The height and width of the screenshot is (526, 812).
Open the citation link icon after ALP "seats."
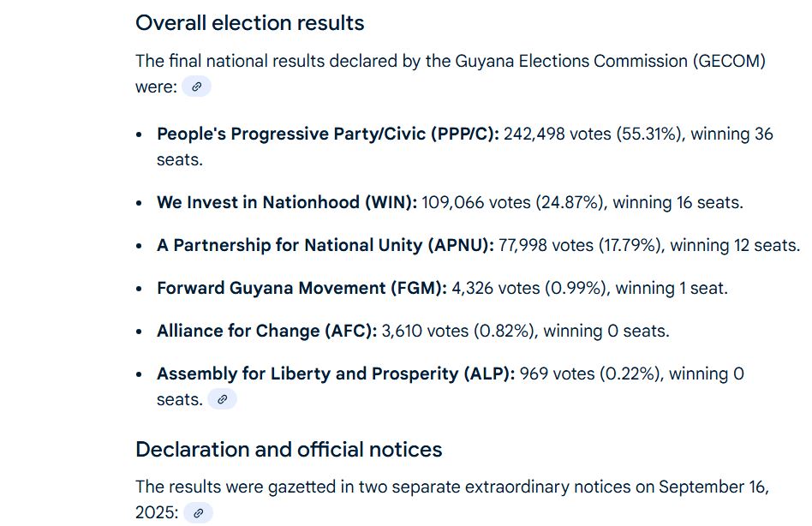[x=222, y=399]
